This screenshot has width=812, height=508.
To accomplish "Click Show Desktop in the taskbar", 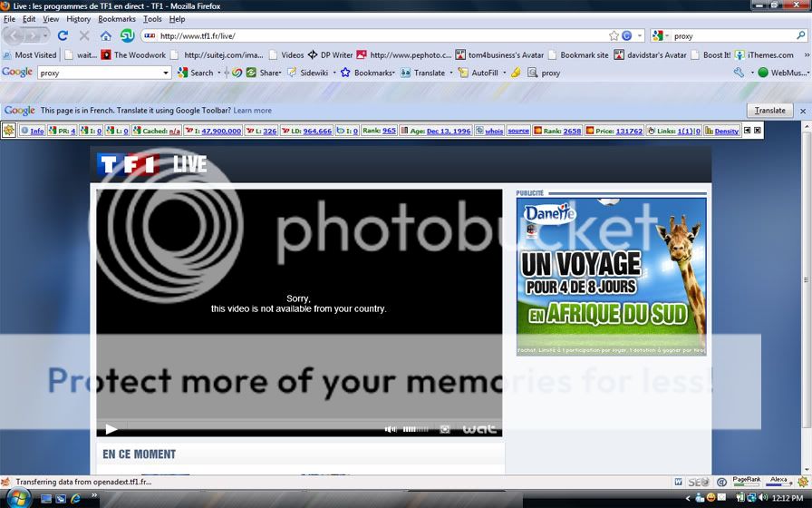I will click(x=46, y=499).
